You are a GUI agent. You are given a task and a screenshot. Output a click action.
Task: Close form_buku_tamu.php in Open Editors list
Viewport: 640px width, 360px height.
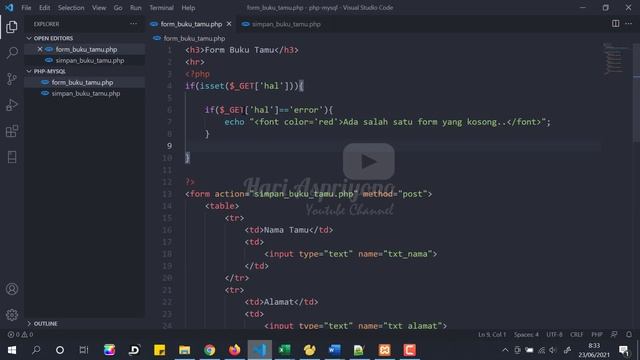click(40, 49)
